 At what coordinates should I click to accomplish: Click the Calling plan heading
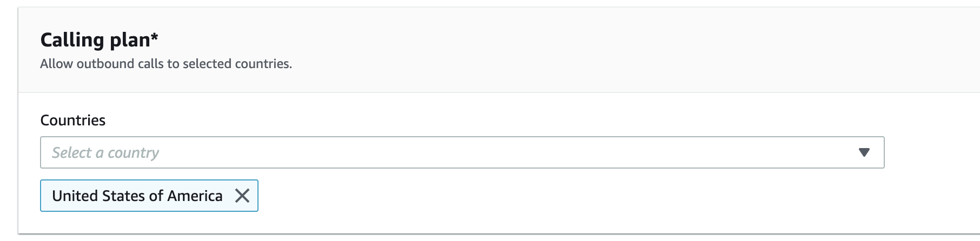click(x=100, y=40)
